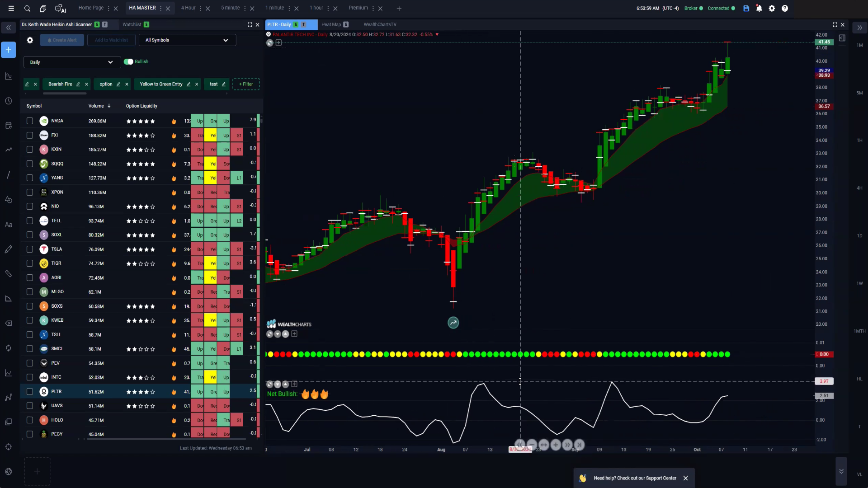
Task: Select the pencil drawing tool in the sidebar
Action: pyautogui.click(x=9, y=249)
